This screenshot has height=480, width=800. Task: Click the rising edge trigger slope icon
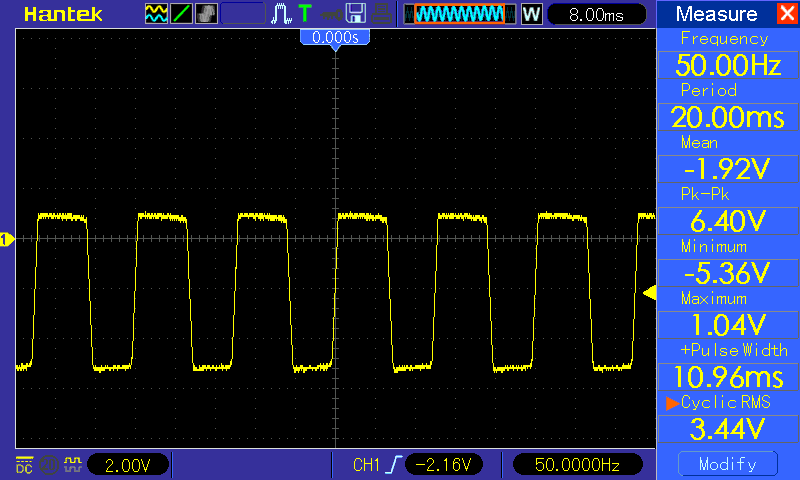click(x=393, y=464)
